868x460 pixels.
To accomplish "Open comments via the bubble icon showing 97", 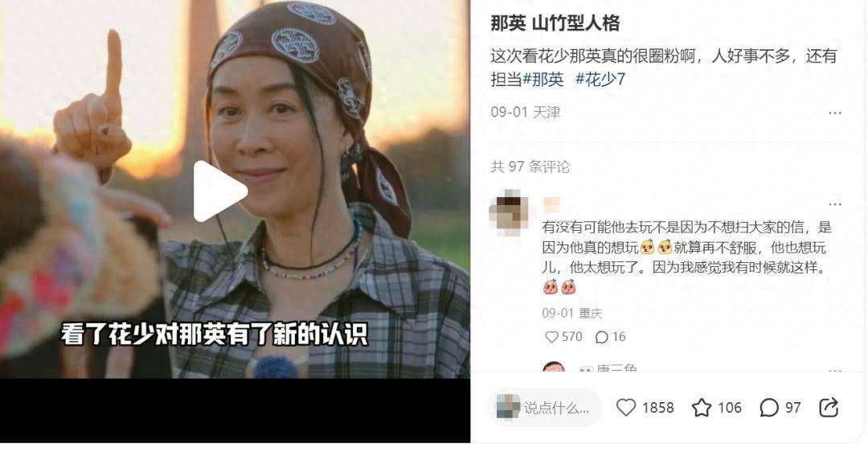I will click(x=780, y=408).
